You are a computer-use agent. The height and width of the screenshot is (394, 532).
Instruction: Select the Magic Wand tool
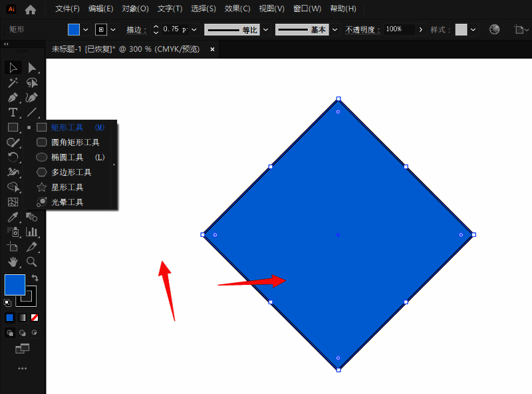click(13, 83)
